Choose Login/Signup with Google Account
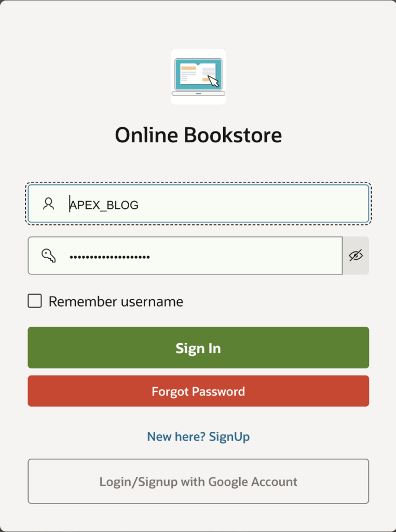 [198, 481]
